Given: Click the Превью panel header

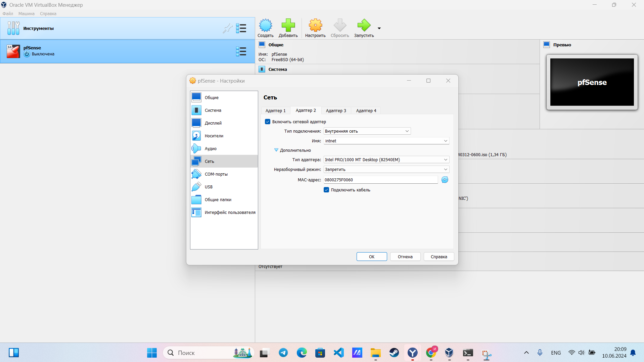Looking at the screenshot, I should point(562,45).
